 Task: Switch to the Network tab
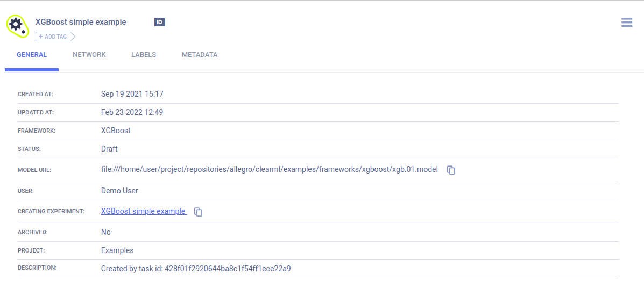[x=89, y=55]
